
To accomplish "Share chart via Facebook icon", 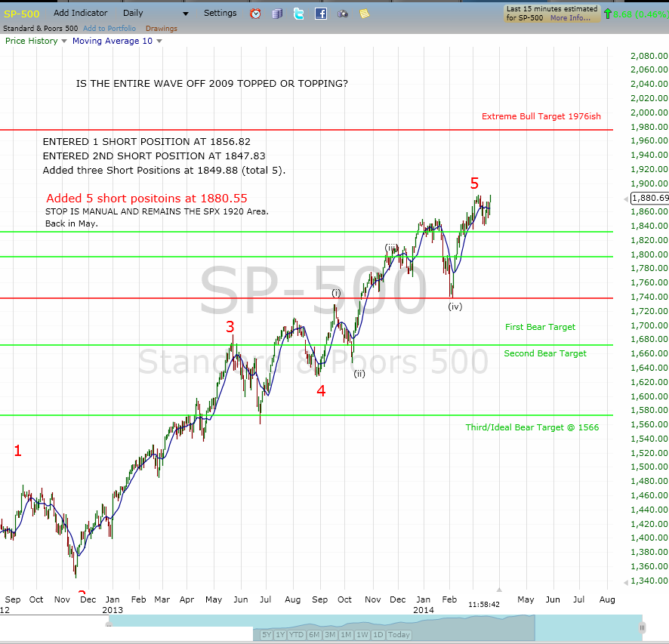I will (321, 14).
